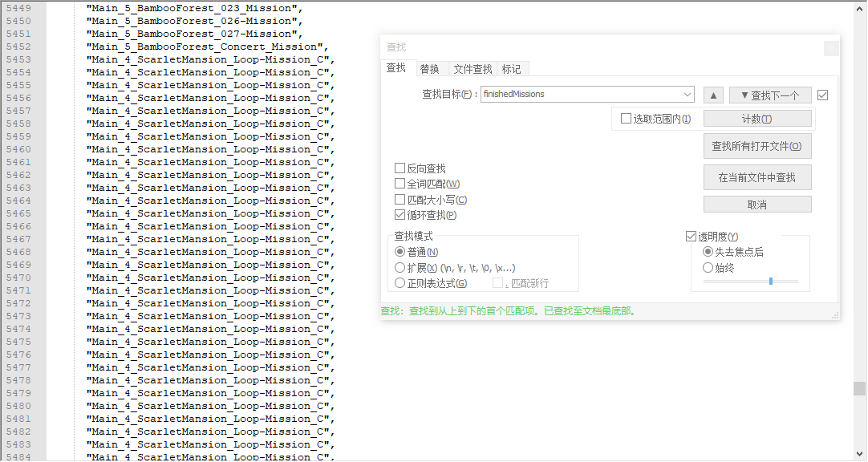
Task: Toggle the checkbox beside 查找下一个 button
Action: 822,95
